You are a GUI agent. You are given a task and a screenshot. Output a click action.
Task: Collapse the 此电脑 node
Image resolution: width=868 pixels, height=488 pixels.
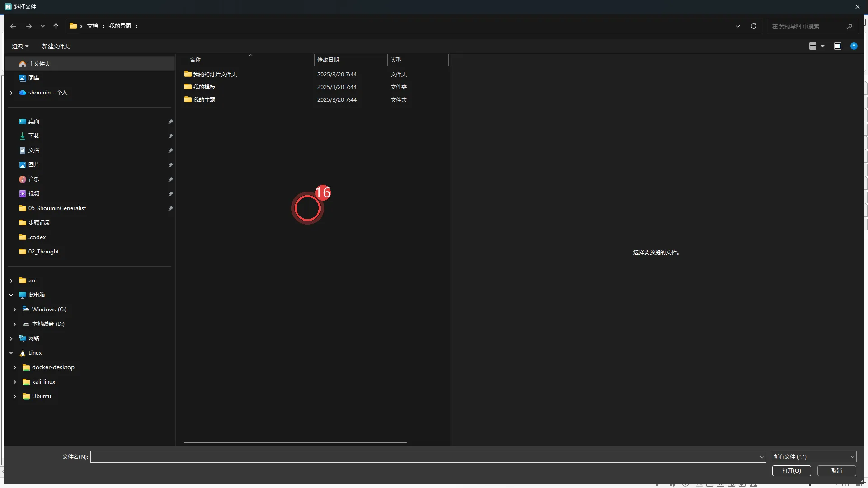[x=11, y=295]
